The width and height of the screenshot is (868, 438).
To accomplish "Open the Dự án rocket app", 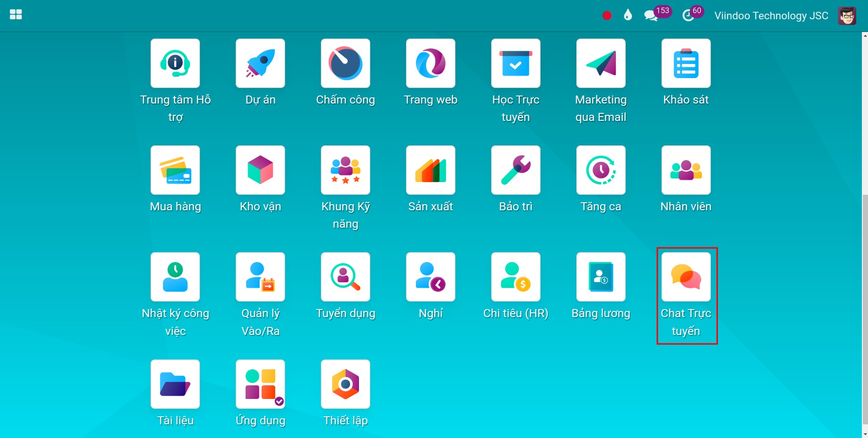I will coord(260,64).
